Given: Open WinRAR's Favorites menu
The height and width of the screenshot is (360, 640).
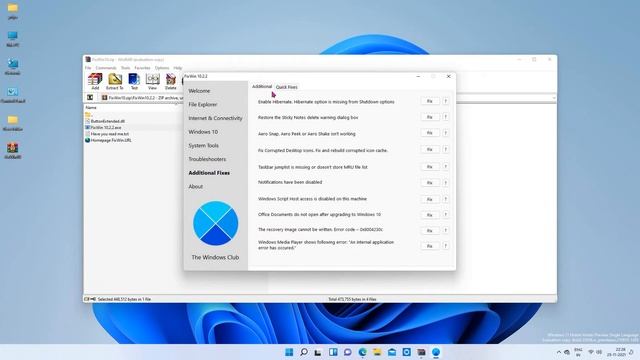Looking at the screenshot, I should pos(142,68).
